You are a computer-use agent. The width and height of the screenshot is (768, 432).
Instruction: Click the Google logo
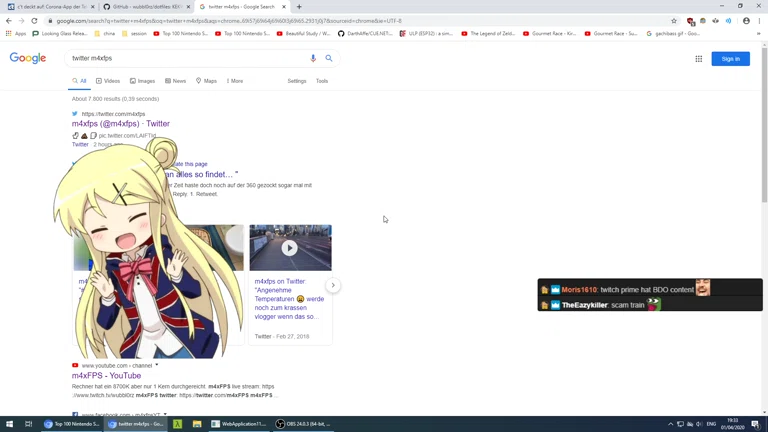28,59
